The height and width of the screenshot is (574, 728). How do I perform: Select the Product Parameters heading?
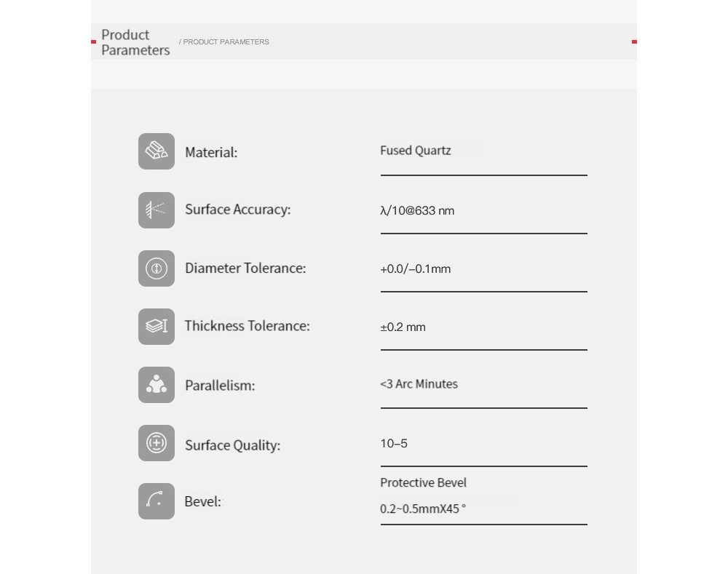coord(135,42)
